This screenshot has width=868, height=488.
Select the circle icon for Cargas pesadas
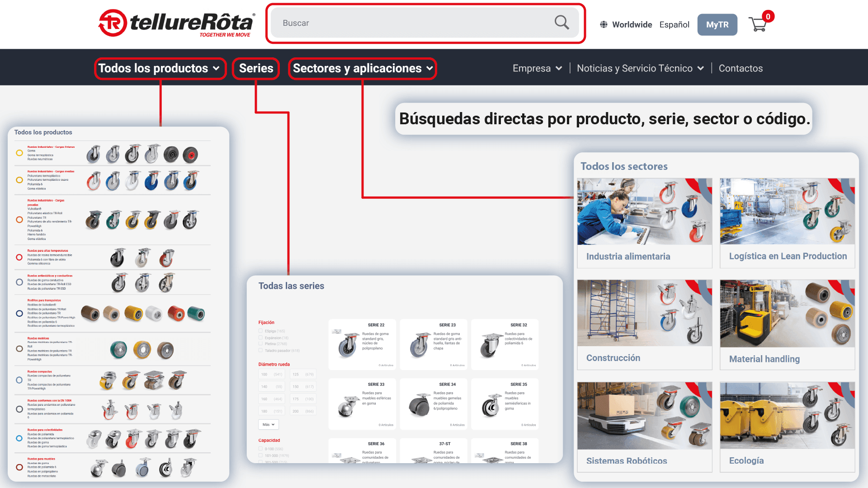click(19, 220)
